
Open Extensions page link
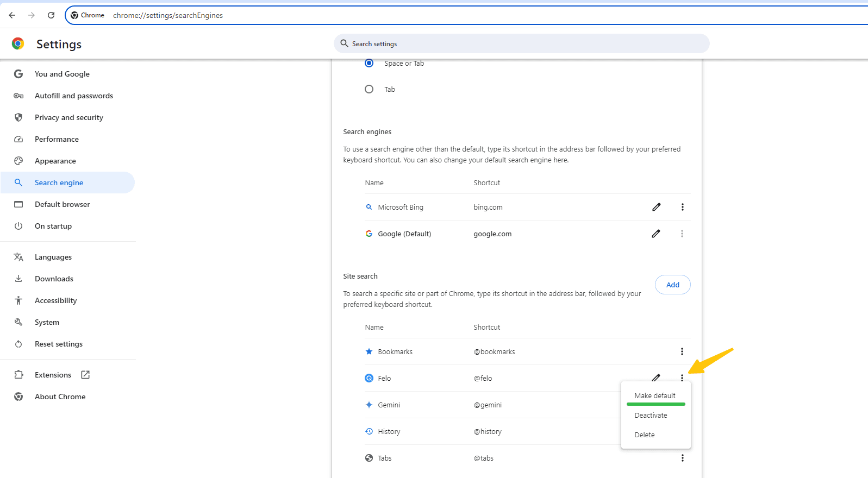coord(53,375)
